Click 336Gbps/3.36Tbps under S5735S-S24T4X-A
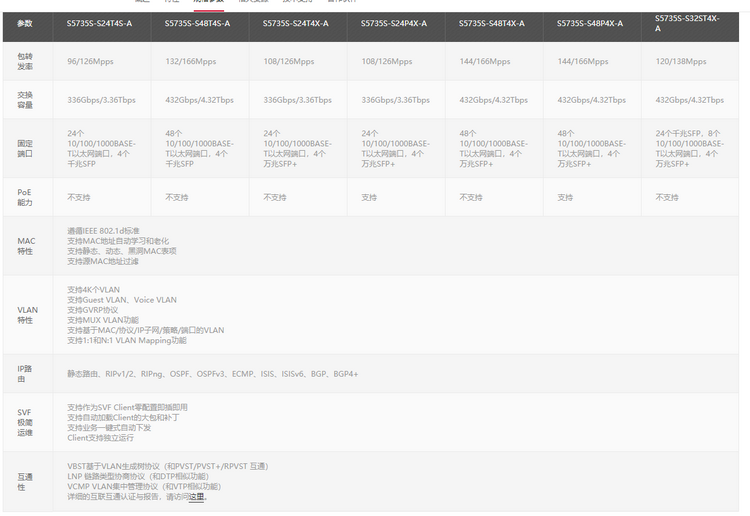750x516 pixels. [298, 100]
